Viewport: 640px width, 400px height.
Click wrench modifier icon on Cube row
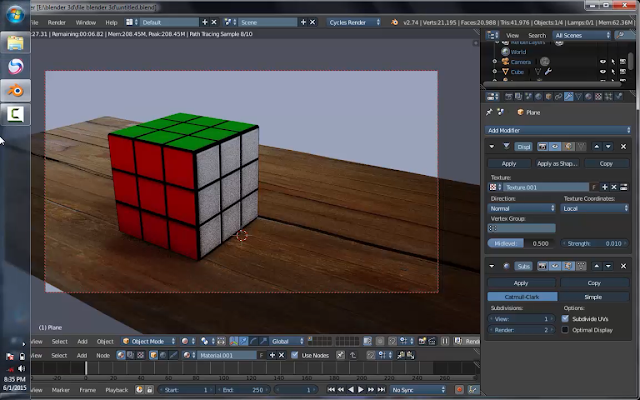point(548,72)
